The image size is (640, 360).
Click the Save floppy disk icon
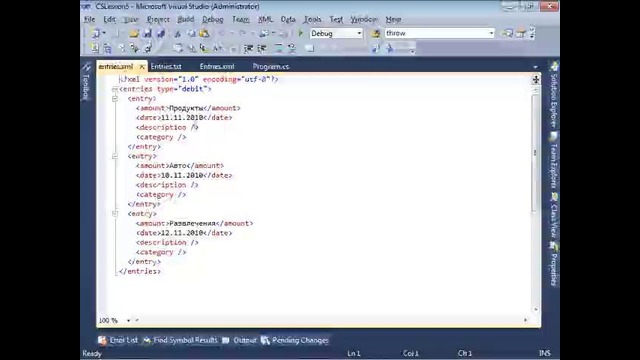point(147,33)
